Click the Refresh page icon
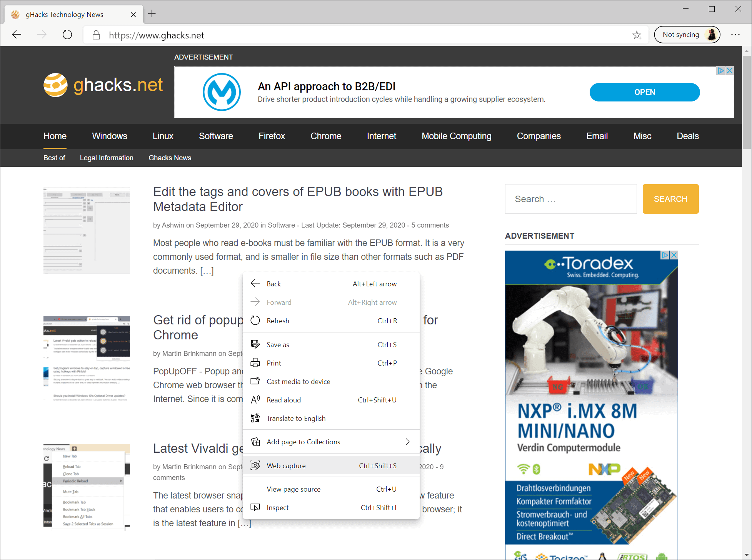 [x=67, y=35]
